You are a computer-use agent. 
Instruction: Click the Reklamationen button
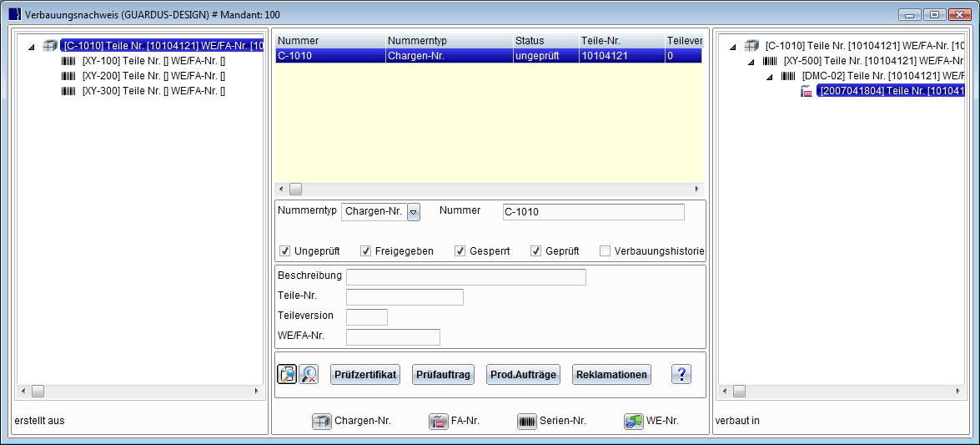click(611, 375)
